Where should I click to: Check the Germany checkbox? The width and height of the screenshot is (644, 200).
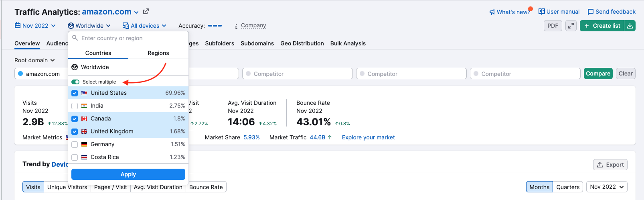(x=75, y=144)
